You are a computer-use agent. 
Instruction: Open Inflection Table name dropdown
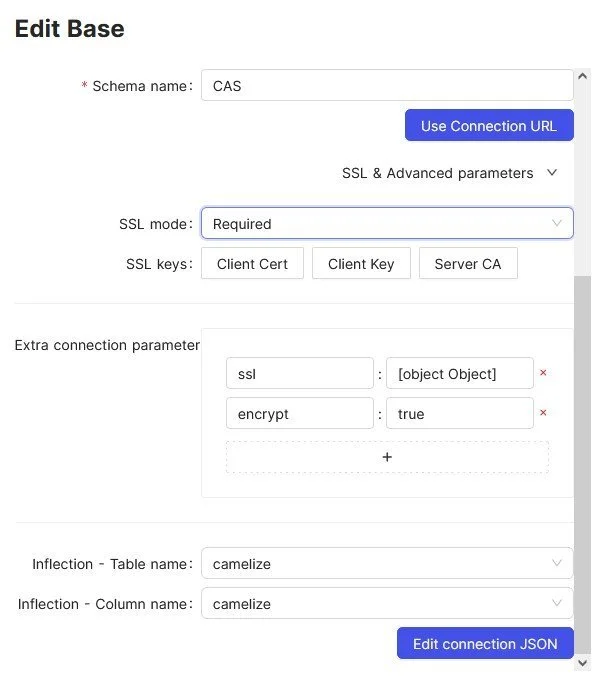tap(387, 564)
